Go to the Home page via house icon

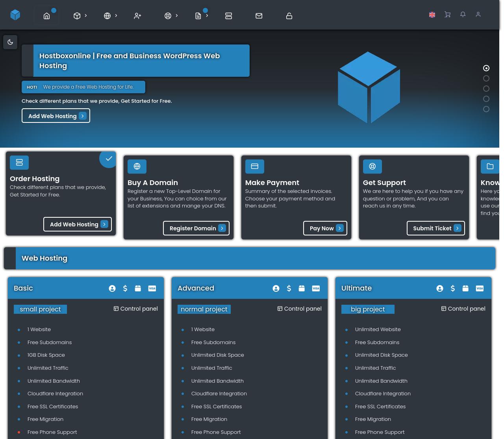[x=46, y=16]
